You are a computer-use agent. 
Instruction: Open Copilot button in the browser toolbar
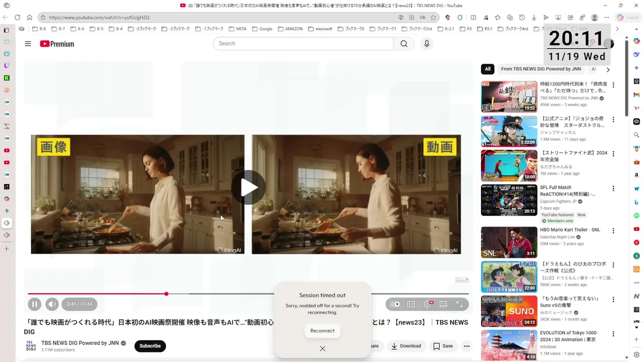[x=627, y=17]
